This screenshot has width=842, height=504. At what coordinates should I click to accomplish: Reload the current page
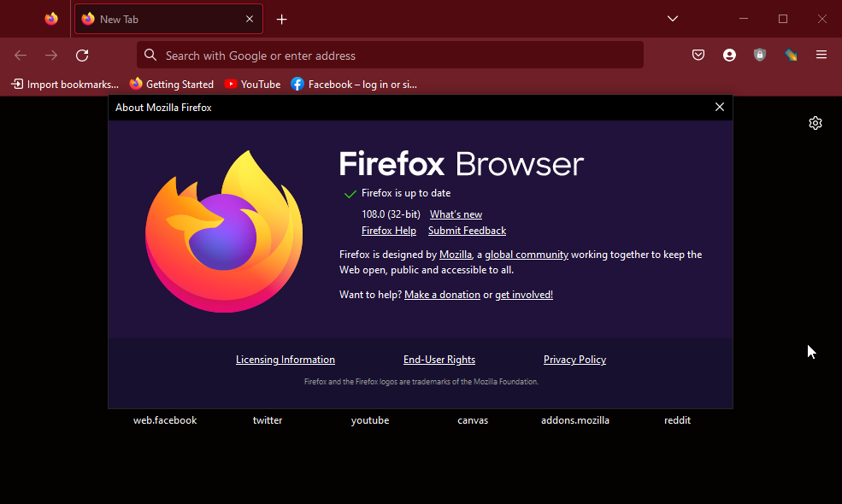pos(82,56)
